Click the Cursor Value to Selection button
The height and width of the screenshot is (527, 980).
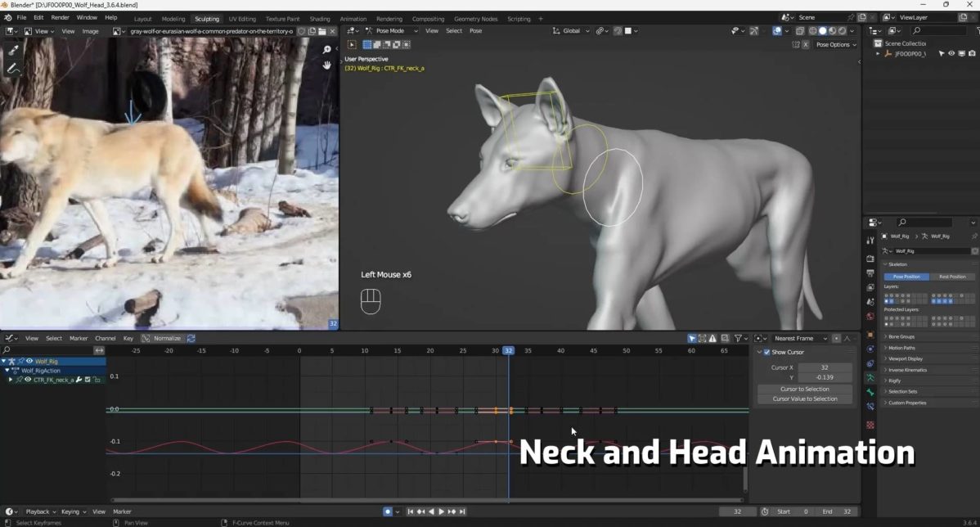tap(804, 399)
